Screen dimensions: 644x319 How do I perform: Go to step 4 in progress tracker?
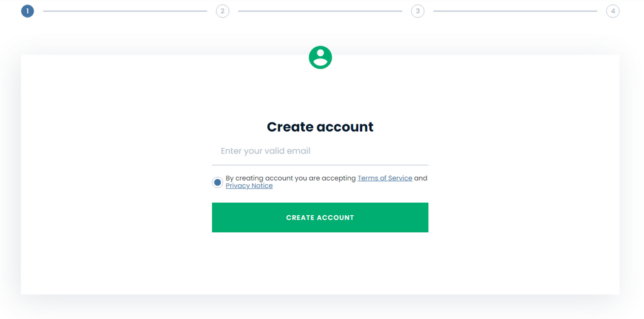point(613,11)
